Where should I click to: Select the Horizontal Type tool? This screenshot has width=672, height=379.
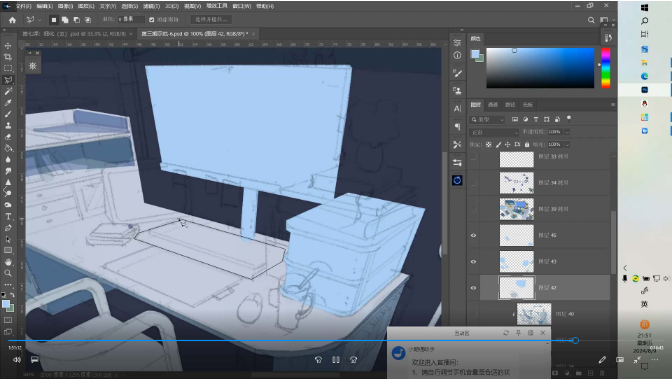click(8, 217)
